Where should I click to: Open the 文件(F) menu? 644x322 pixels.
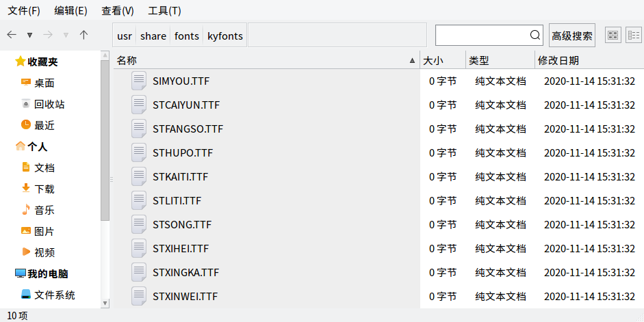24,11
